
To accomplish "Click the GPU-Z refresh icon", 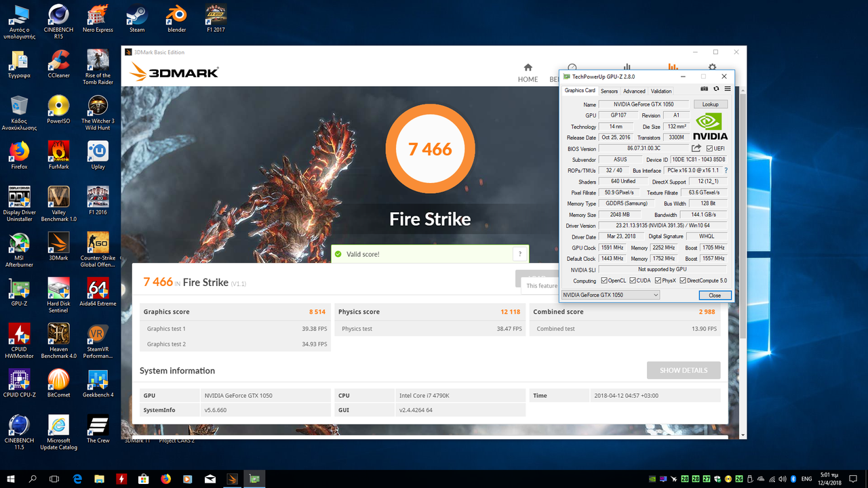I will [x=716, y=89].
